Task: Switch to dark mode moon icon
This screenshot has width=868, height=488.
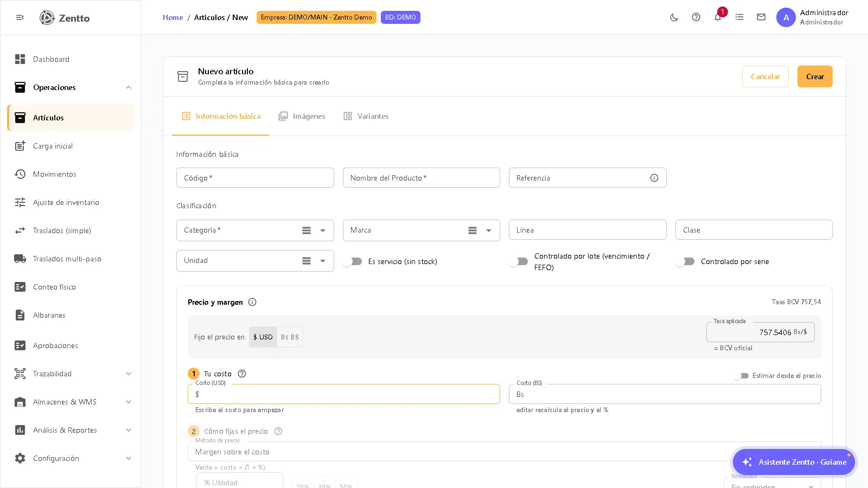Action: (674, 17)
